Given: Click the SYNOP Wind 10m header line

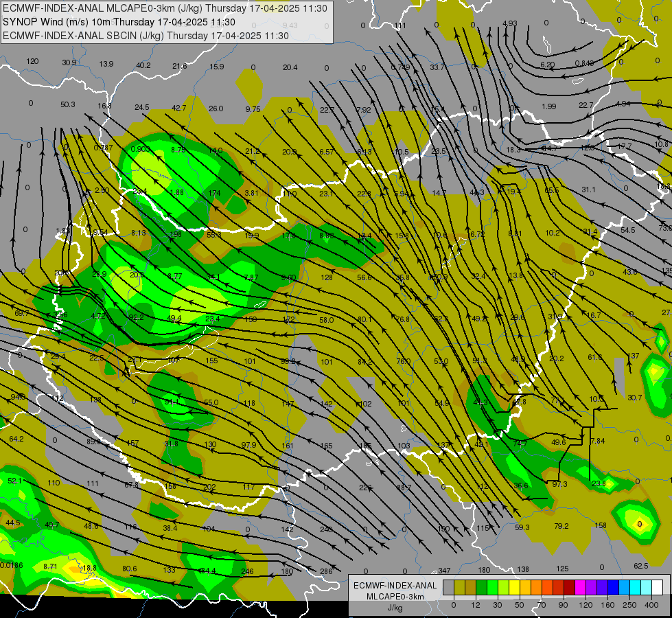Looking at the screenshot, I should (119, 22).
